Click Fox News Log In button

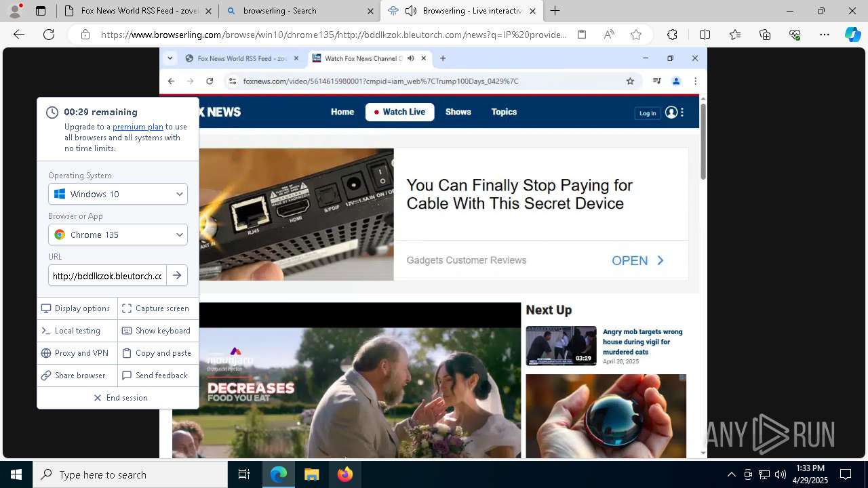(x=648, y=113)
